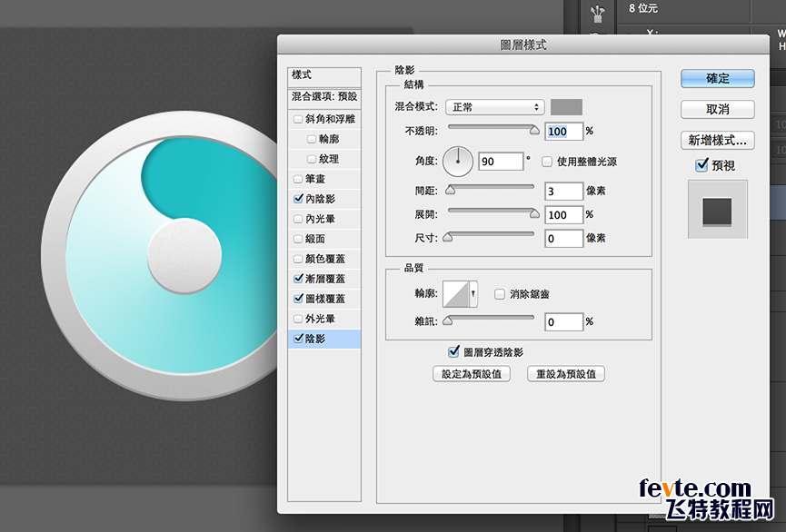Uncheck the 內陰影 style checkbox

(x=298, y=199)
